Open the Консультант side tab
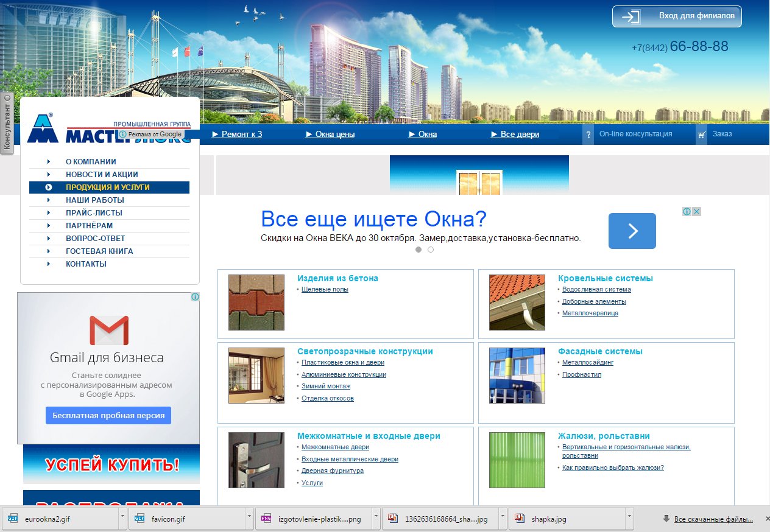Screen dimensions: 770x532 point(7,123)
